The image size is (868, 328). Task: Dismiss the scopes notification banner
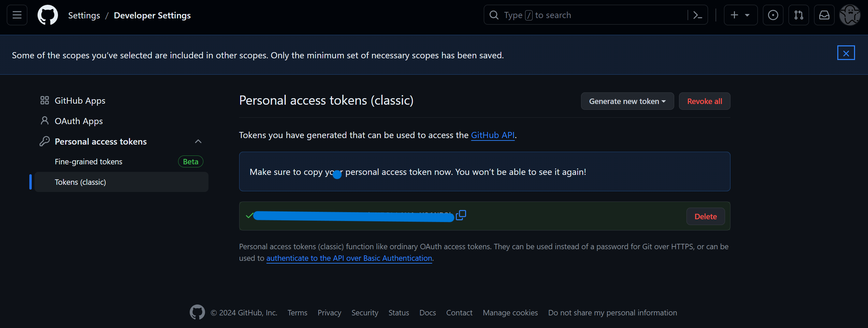[847, 53]
